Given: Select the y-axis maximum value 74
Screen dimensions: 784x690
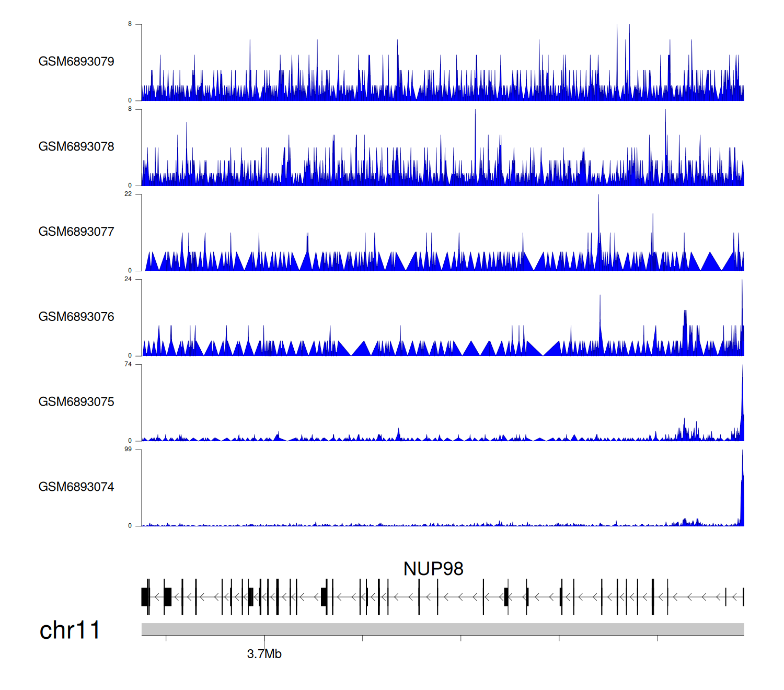Looking at the screenshot, I should (x=128, y=364).
